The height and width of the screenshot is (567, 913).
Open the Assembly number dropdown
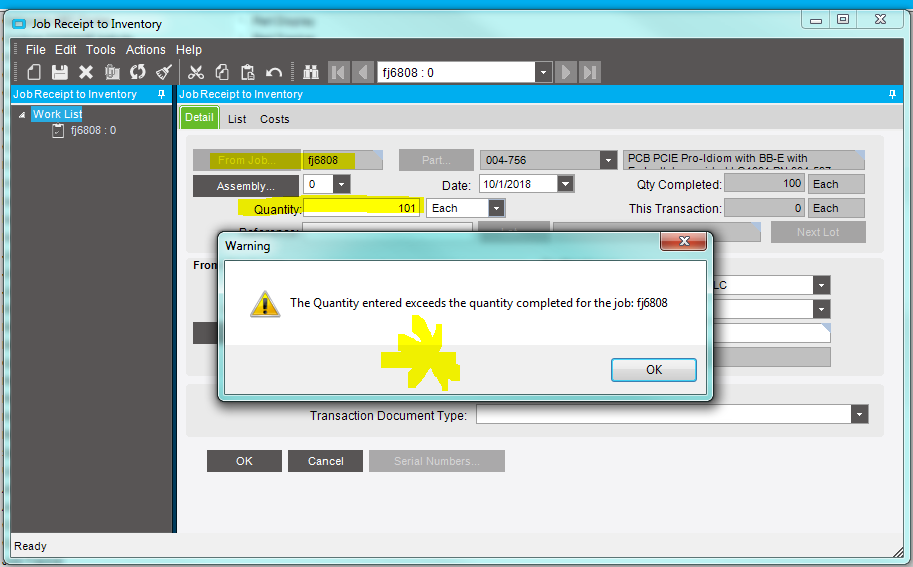(x=342, y=185)
